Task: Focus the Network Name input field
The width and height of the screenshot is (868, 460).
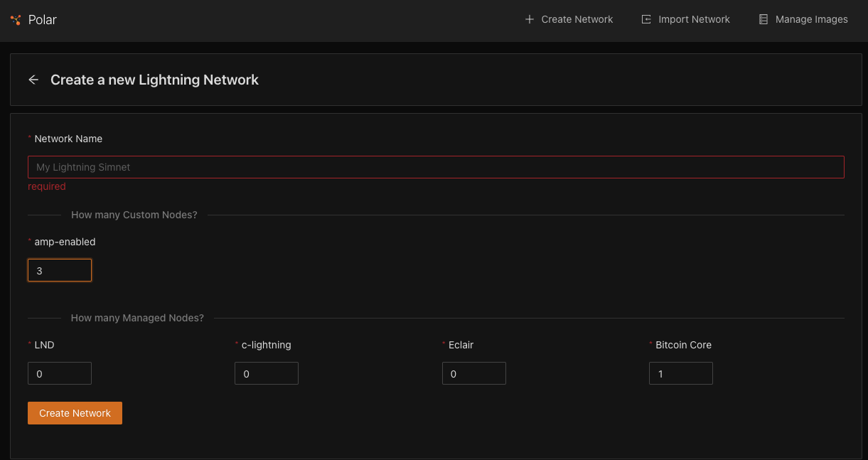Action: coord(436,167)
